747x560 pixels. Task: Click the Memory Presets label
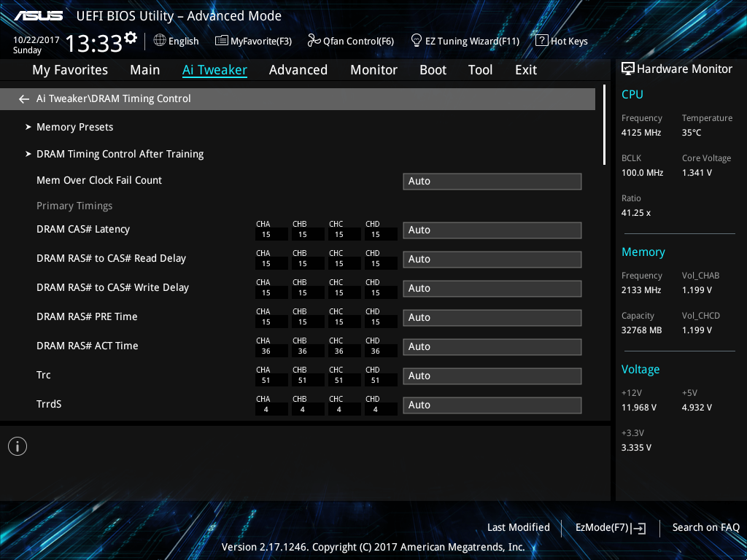tap(75, 127)
